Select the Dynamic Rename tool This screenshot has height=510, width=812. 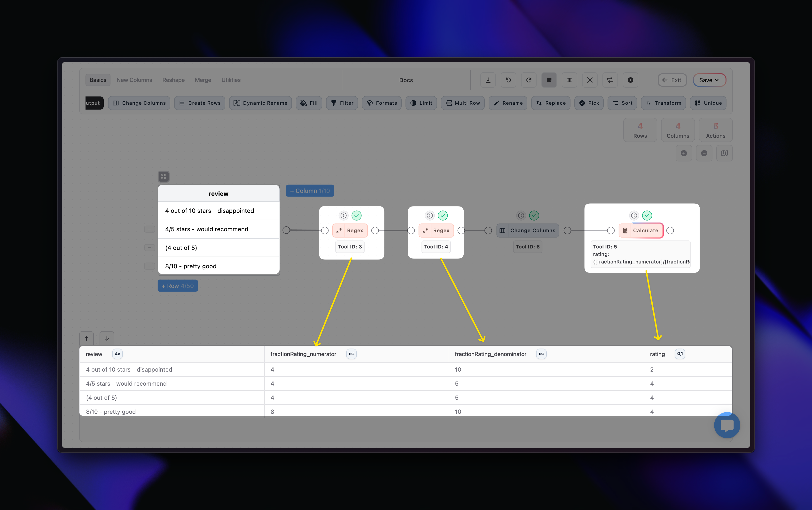(x=260, y=103)
